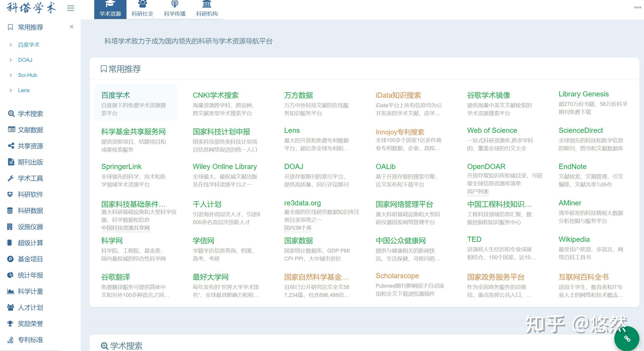Open the 百度学术 recommended card
Screen dimensions: 644x351
pos(136,102)
